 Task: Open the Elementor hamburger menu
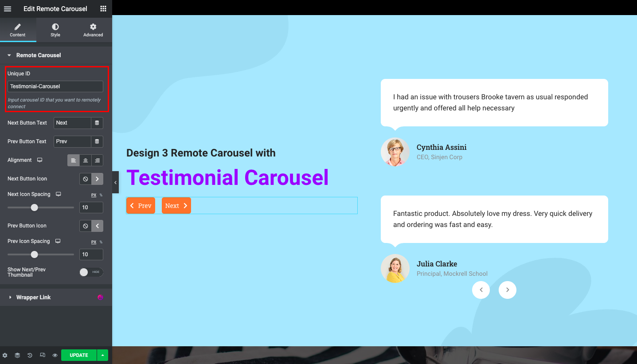point(8,8)
